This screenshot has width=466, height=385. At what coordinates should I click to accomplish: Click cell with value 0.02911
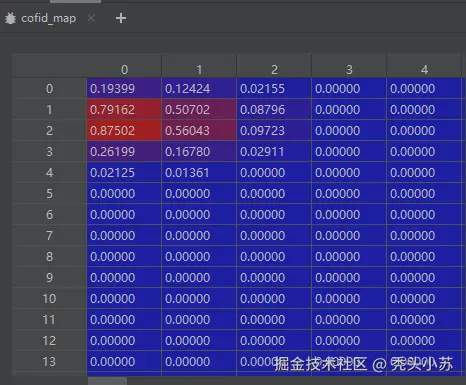click(274, 152)
